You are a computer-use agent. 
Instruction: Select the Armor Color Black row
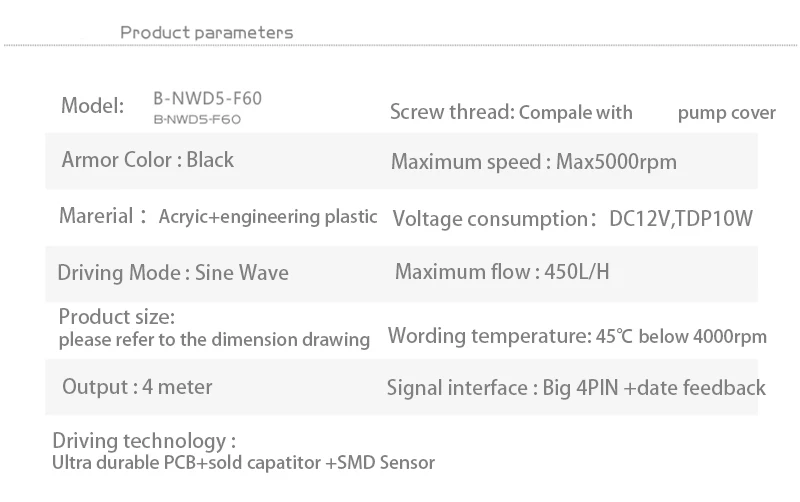(x=147, y=160)
